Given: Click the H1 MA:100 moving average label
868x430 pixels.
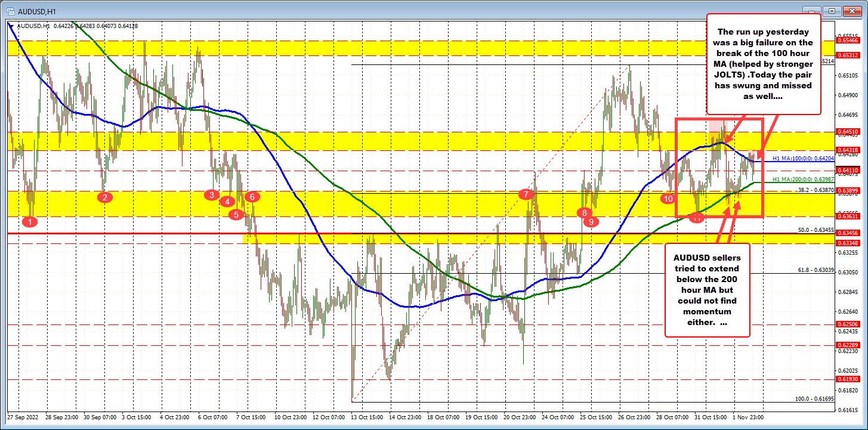Looking at the screenshot, I should 801,159.
